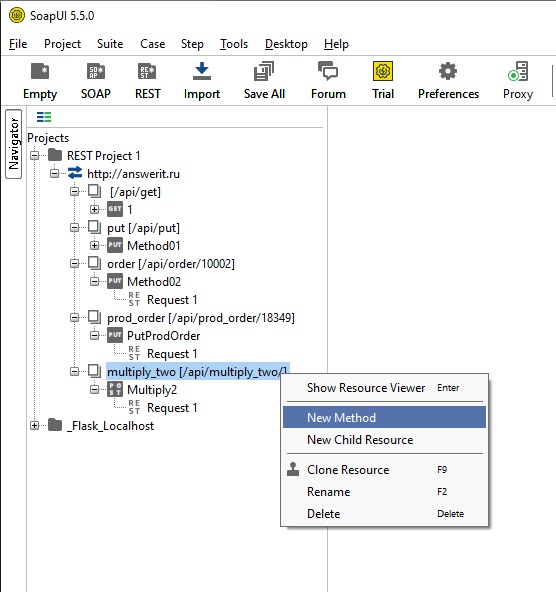This screenshot has width=556, height=592.
Task: Click the http://answerit.ru service arrows icon
Action: pyautogui.click(x=75, y=173)
